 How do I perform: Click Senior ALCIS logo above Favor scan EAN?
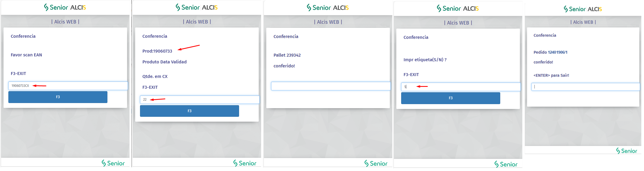coord(65,7)
